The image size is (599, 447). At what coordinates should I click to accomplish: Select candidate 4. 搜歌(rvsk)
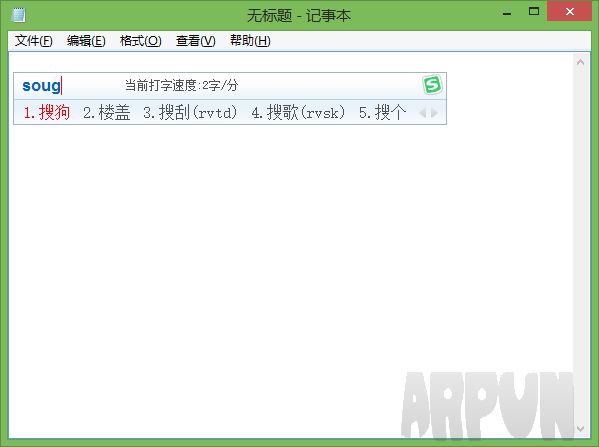298,113
